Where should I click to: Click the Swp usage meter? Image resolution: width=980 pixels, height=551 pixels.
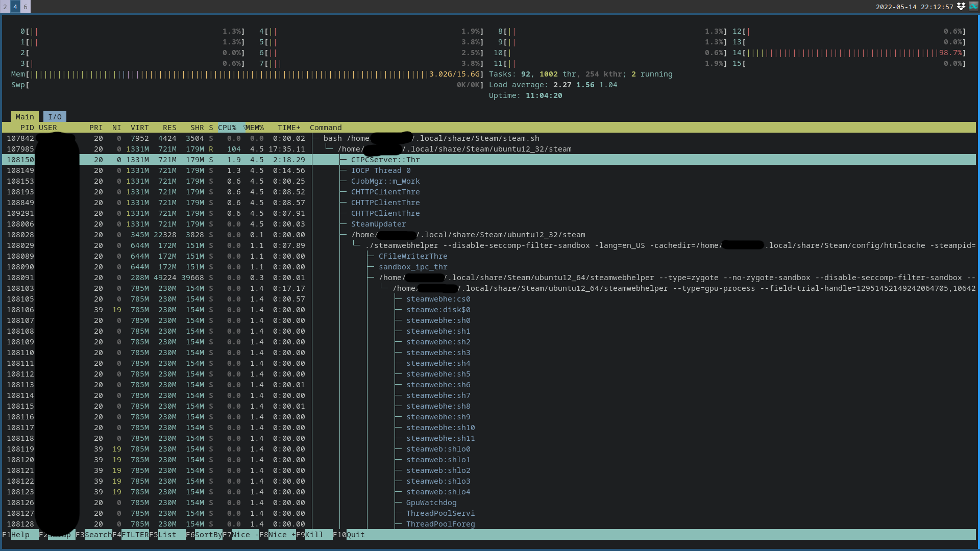coord(248,85)
